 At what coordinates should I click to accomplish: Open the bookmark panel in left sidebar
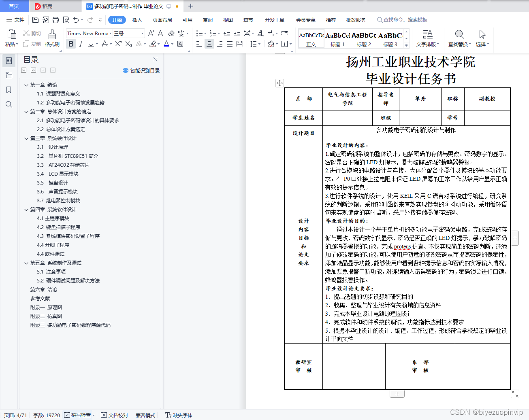(9, 90)
